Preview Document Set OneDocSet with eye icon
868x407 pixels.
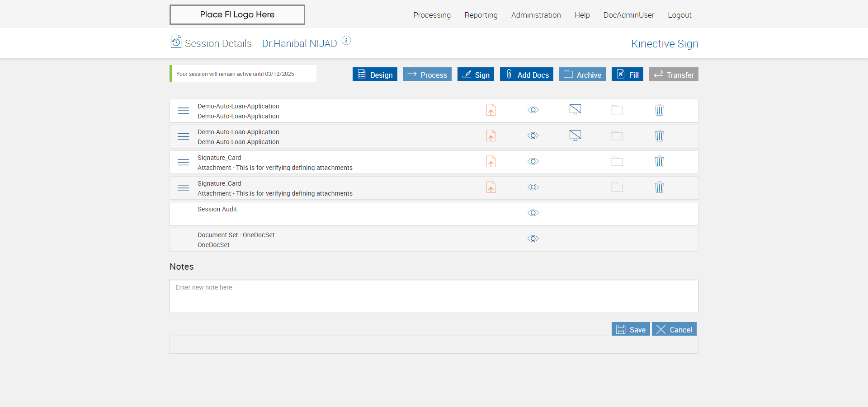533,239
